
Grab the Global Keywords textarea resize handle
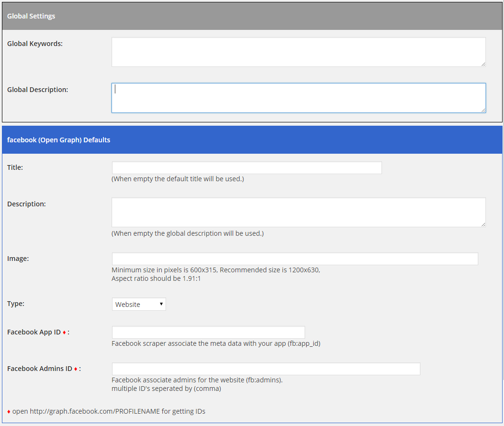click(x=483, y=64)
